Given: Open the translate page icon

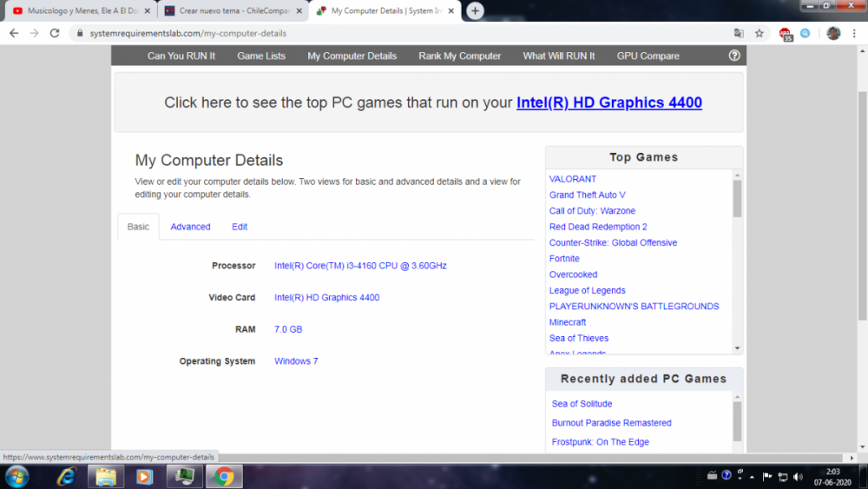Looking at the screenshot, I should coord(739,33).
